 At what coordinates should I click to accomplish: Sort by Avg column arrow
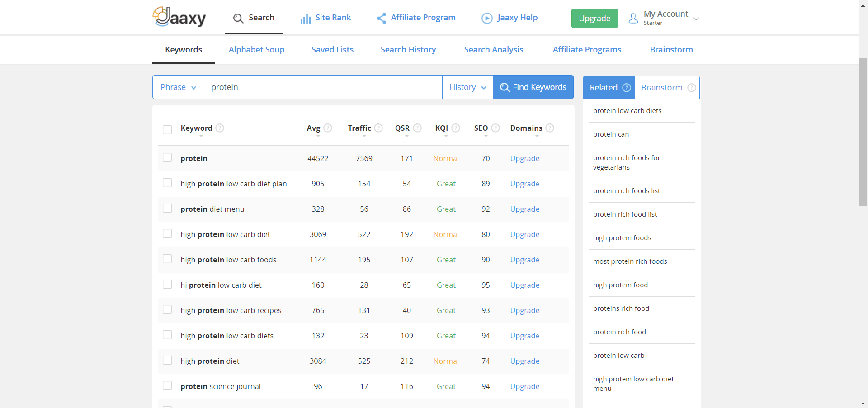pos(318,136)
